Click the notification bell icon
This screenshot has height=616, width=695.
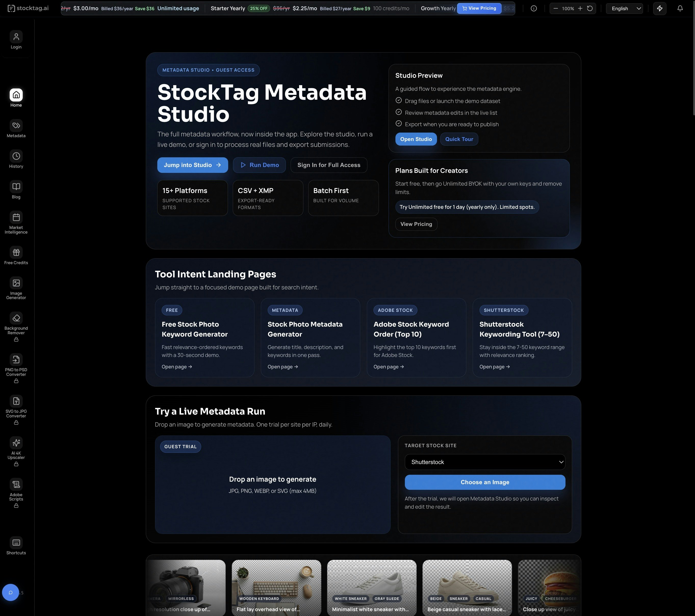(x=680, y=8)
